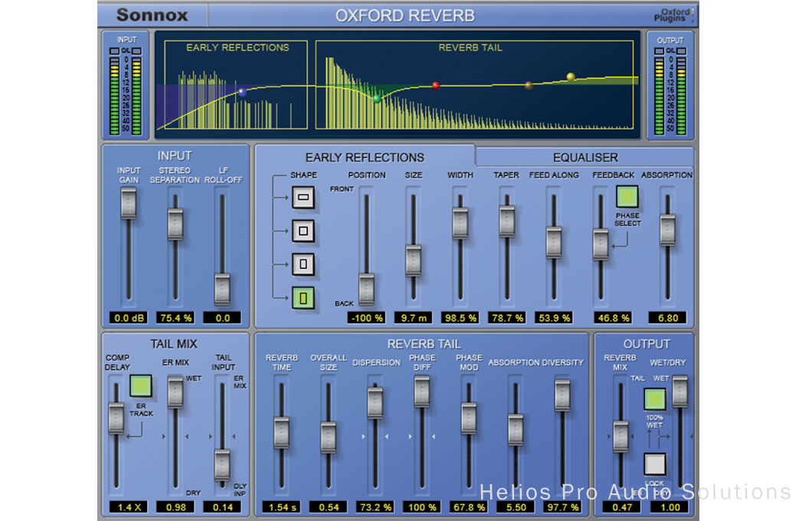Click the Taper 78.7 % value field
The height and width of the screenshot is (521, 812).
point(506,318)
